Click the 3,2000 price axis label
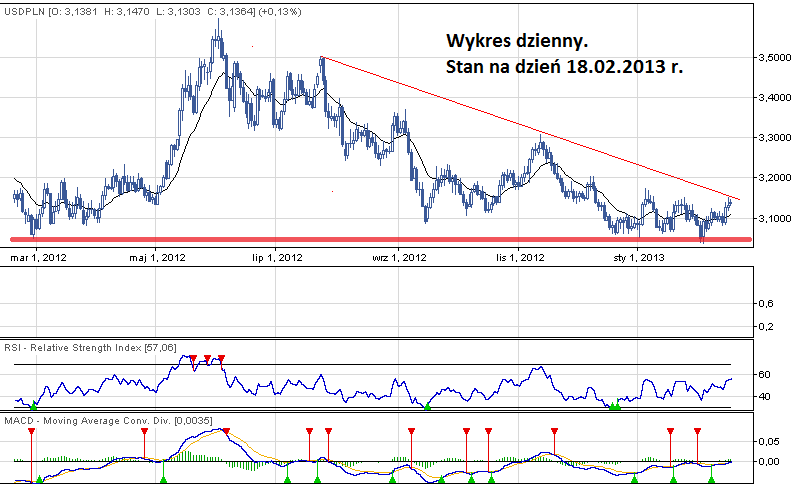 (x=775, y=178)
